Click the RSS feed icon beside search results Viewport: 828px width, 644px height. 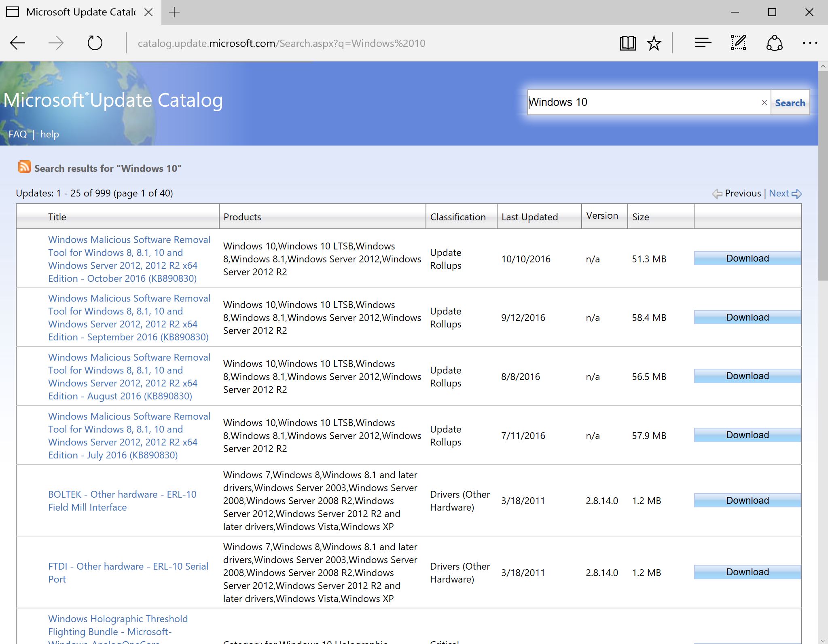click(x=24, y=167)
